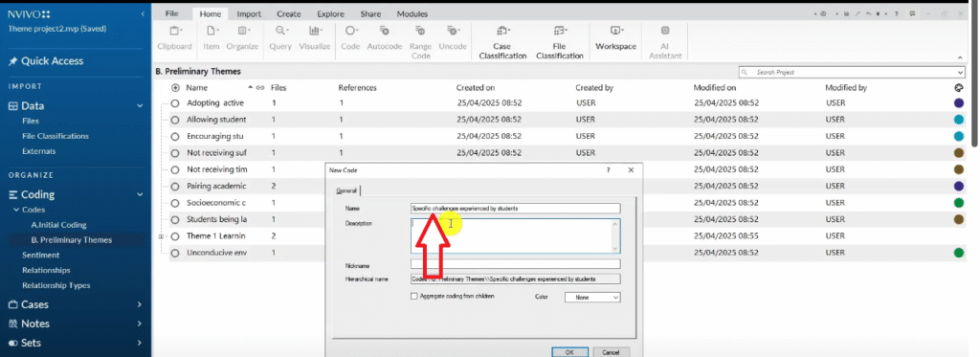
Task: Select the circle for Socioeconomic c code
Action: pyautogui.click(x=175, y=203)
